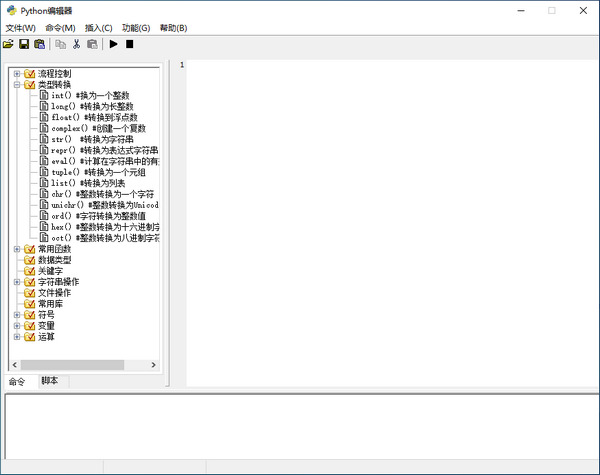600x475 pixels.
Task: Open the 命令(M) menu
Action: (60, 28)
